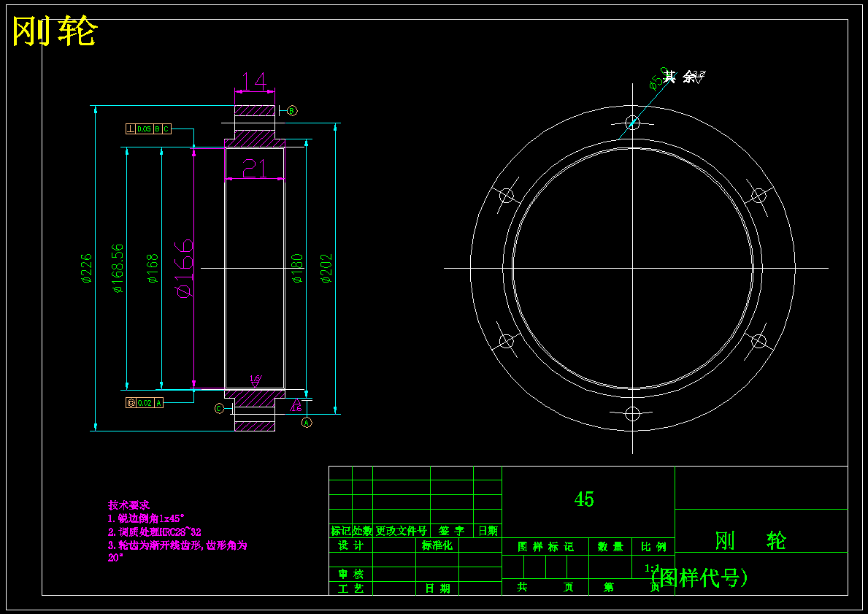Image resolution: width=868 pixels, height=614 pixels.
Task: Click the 1.6 roughness symbol inside bore
Action: (256, 381)
